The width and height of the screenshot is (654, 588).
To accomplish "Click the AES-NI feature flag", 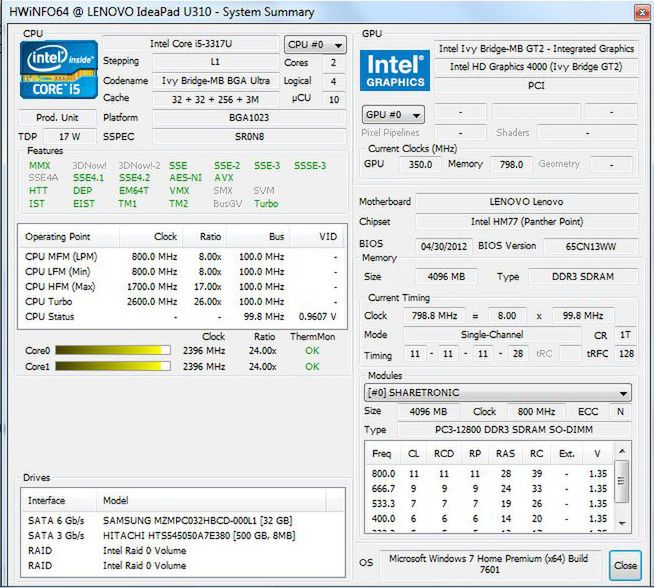I will click(185, 178).
